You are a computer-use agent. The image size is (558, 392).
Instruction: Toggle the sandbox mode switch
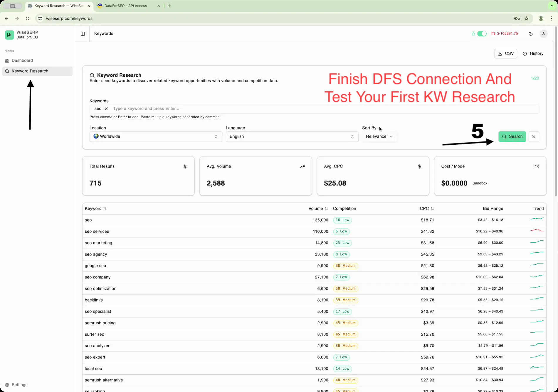point(482,33)
